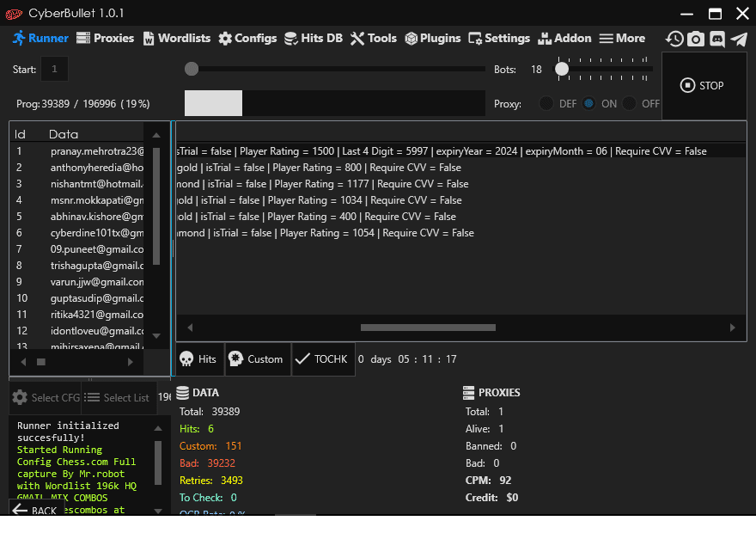Click the hits panel left scroll arrow
This screenshot has width=756, height=533.
190,328
